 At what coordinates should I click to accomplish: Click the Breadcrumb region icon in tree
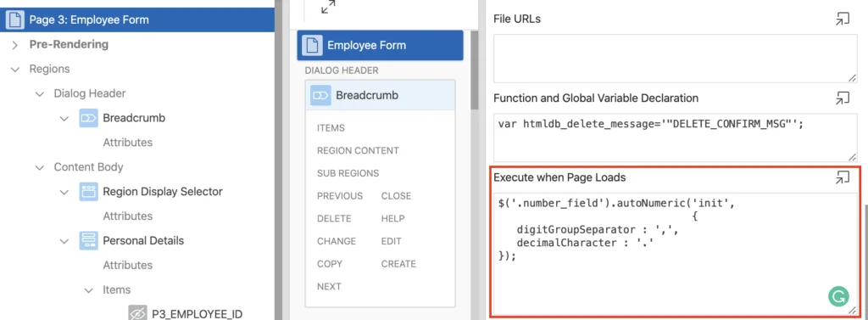coord(88,118)
